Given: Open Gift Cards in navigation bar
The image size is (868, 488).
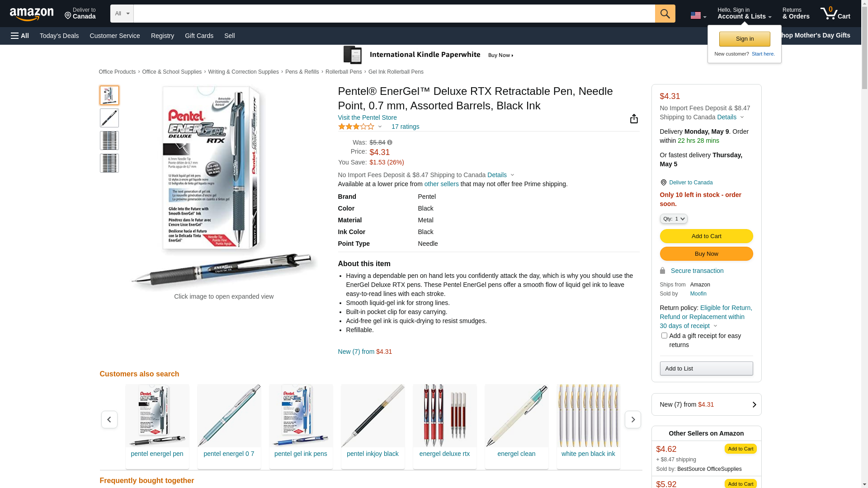Looking at the screenshot, I should coord(199,36).
